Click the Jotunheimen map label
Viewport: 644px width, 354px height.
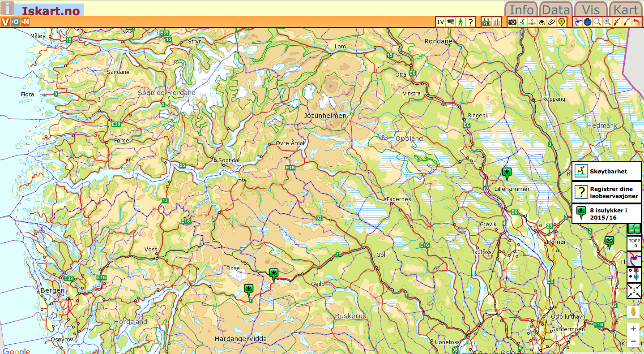325,116
